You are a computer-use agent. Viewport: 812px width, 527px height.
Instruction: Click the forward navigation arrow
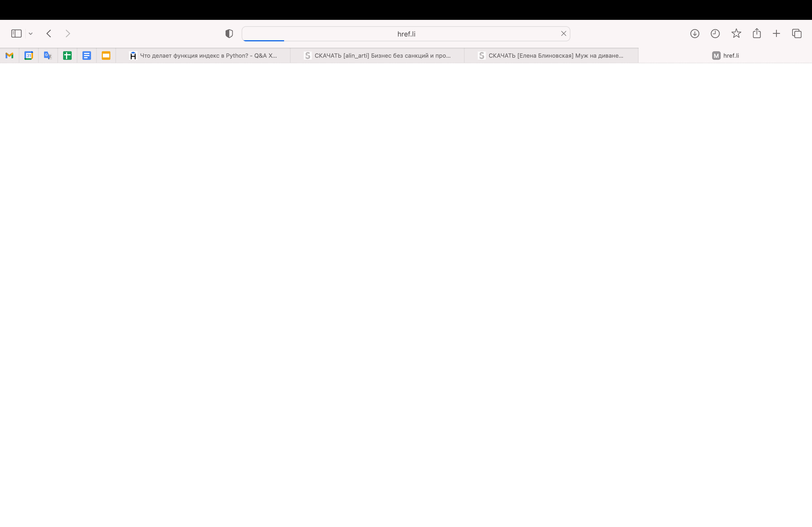pyautogui.click(x=68, y=33)
